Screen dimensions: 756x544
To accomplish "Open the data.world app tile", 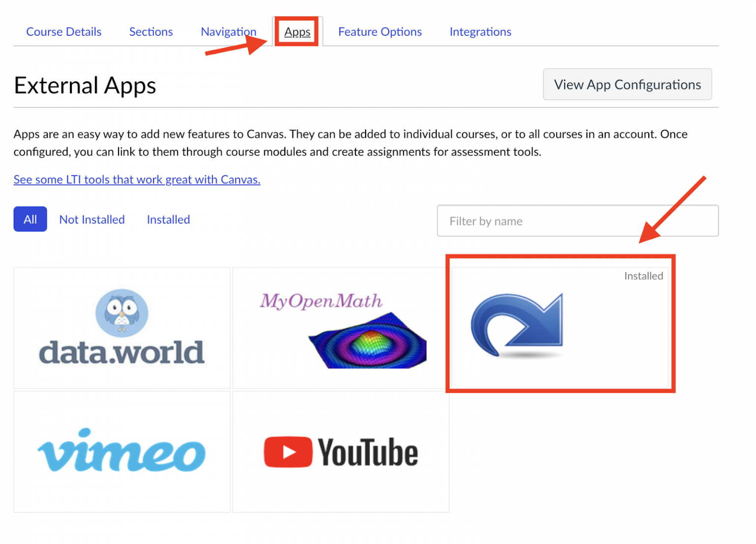I will pyautogui.click(x=122, y=327).
